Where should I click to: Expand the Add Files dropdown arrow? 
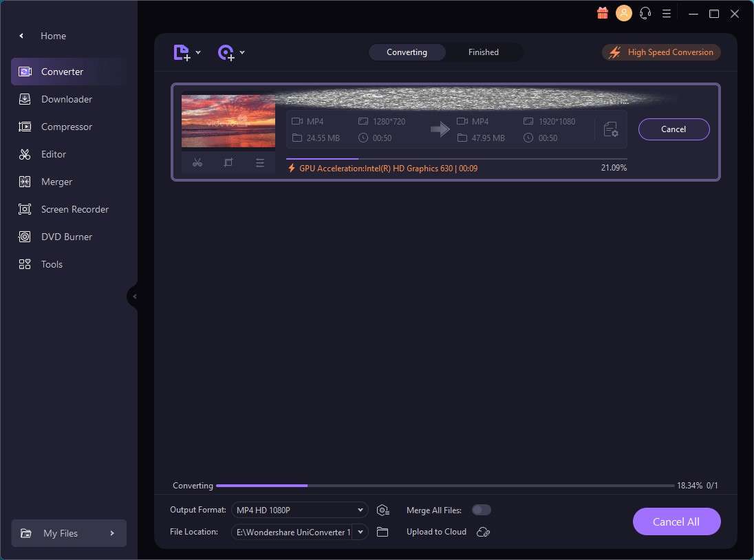coord(198,52)
